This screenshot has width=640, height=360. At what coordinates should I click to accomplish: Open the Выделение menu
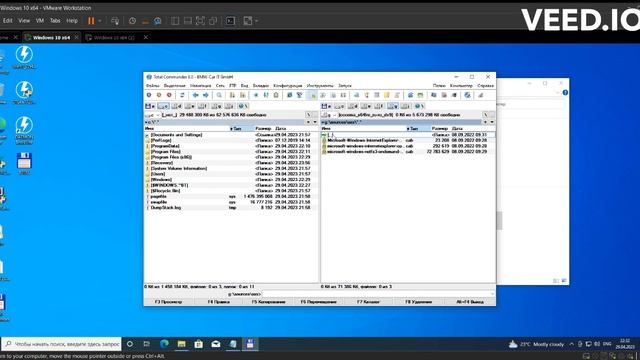(x=175, y=86)
